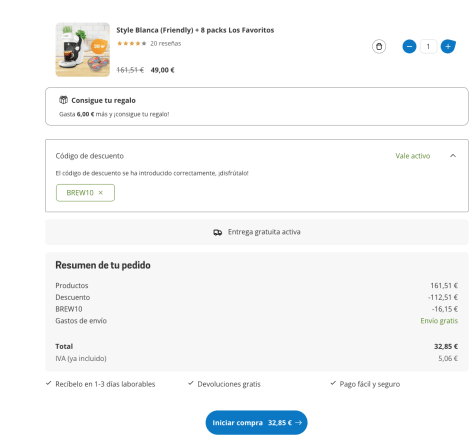The width and height of the screenshot is (475, 443).
Task: Decrease quantity with the minus button
Action: (409, 46)
